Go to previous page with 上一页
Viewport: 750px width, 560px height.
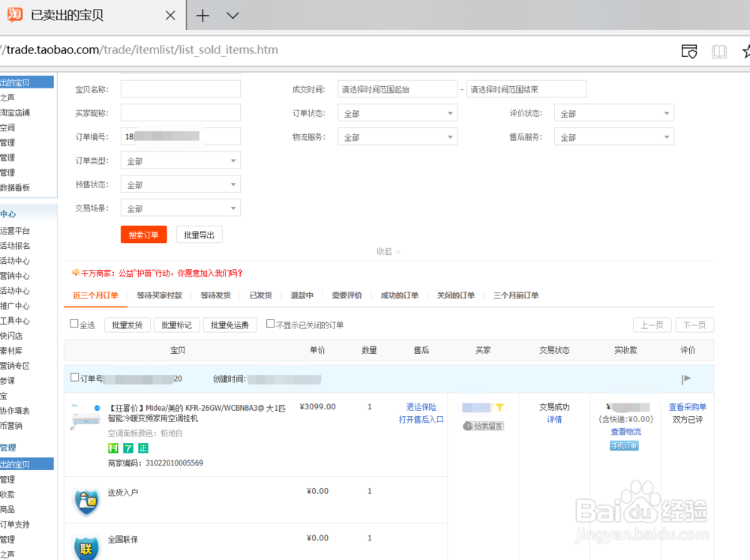point(652,325)
